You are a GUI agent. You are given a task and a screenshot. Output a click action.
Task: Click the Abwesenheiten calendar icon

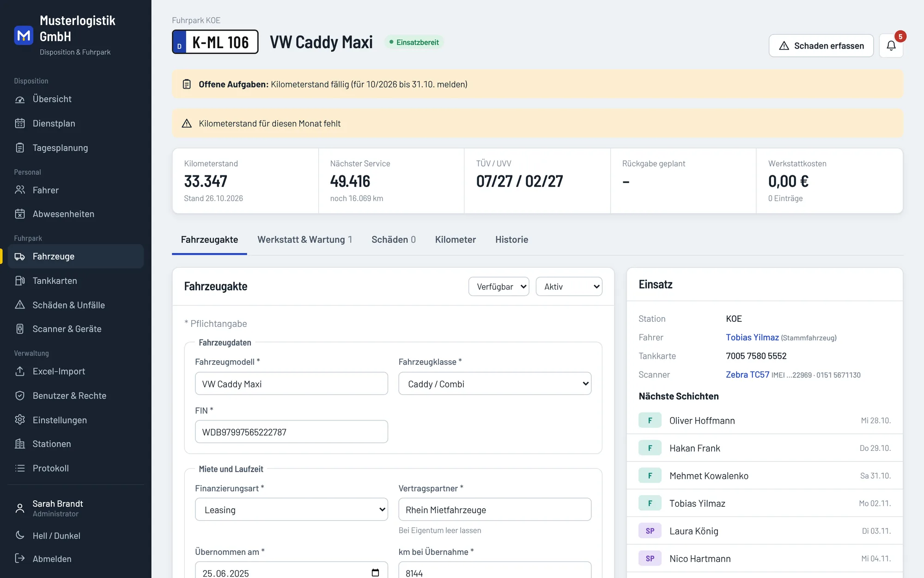(x=20, y=214)
